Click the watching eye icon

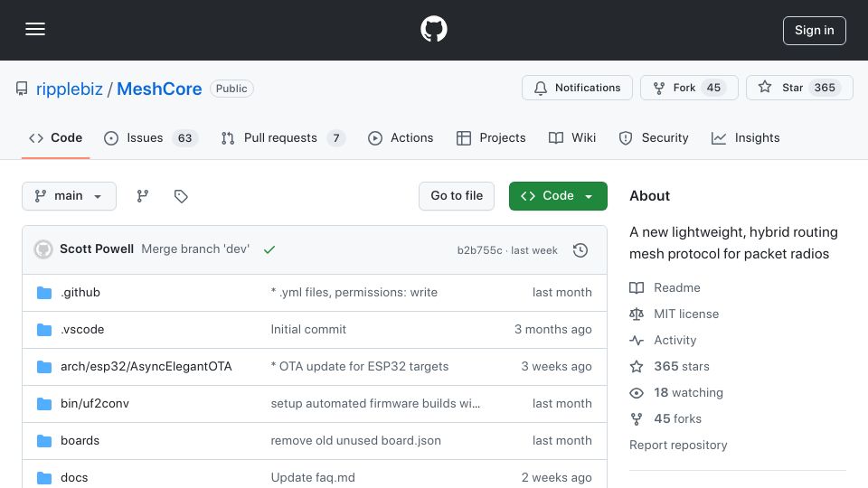click(637, 393)
